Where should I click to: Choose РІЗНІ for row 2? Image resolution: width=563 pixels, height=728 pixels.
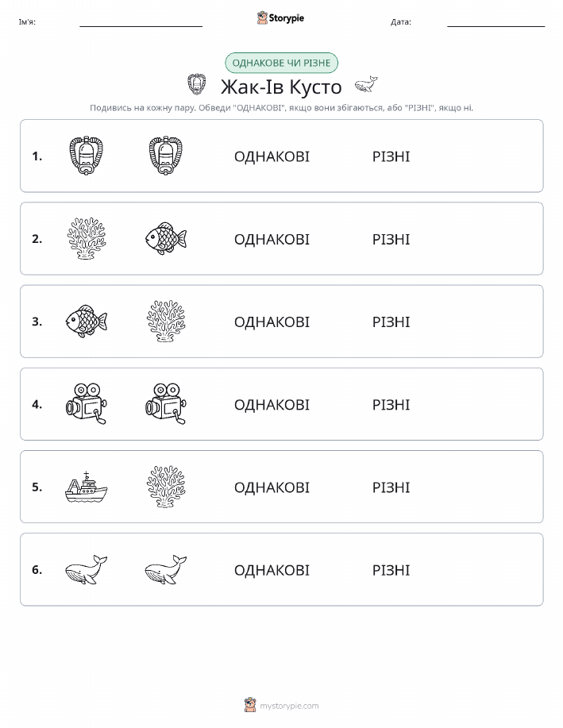pos(391,239)
